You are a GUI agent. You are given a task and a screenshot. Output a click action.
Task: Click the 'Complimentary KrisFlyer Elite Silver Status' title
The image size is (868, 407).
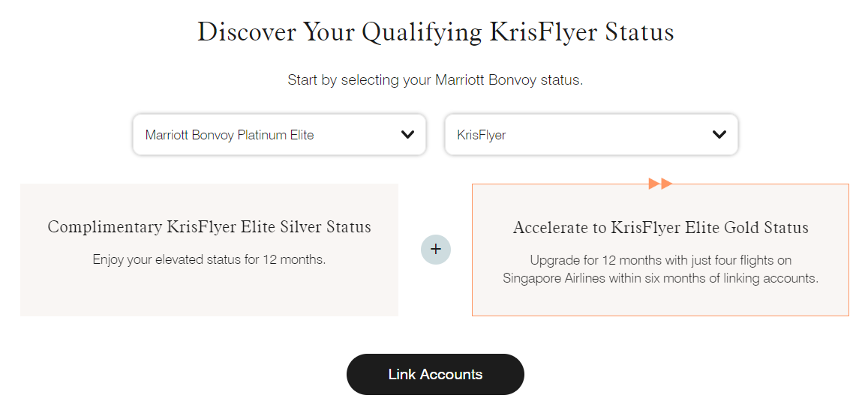[209, 226]
